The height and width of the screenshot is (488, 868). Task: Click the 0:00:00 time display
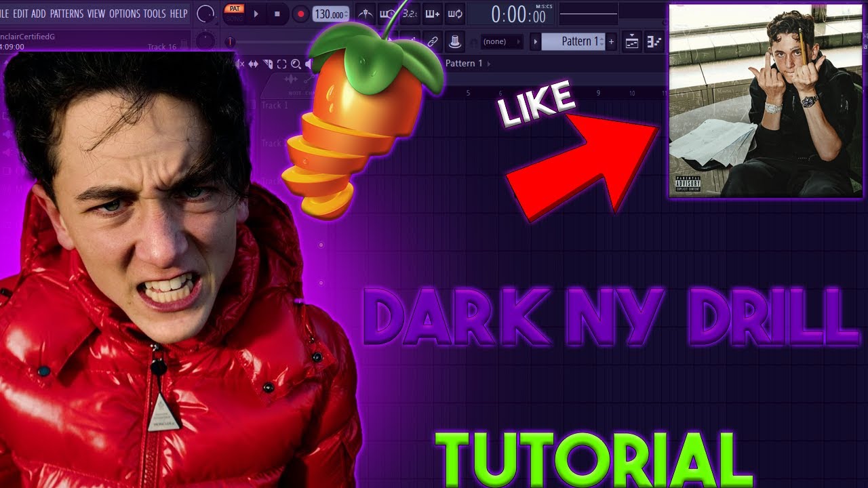coord(517,14)
